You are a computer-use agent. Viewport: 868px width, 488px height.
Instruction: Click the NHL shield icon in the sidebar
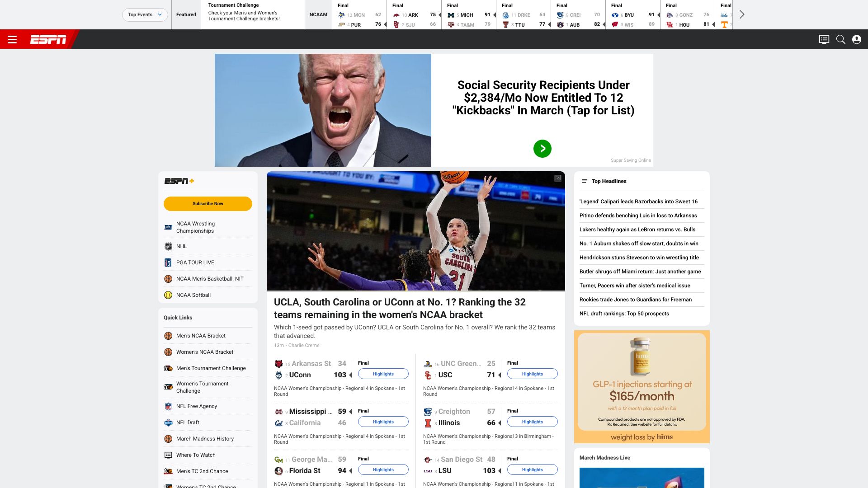(168, 246)
